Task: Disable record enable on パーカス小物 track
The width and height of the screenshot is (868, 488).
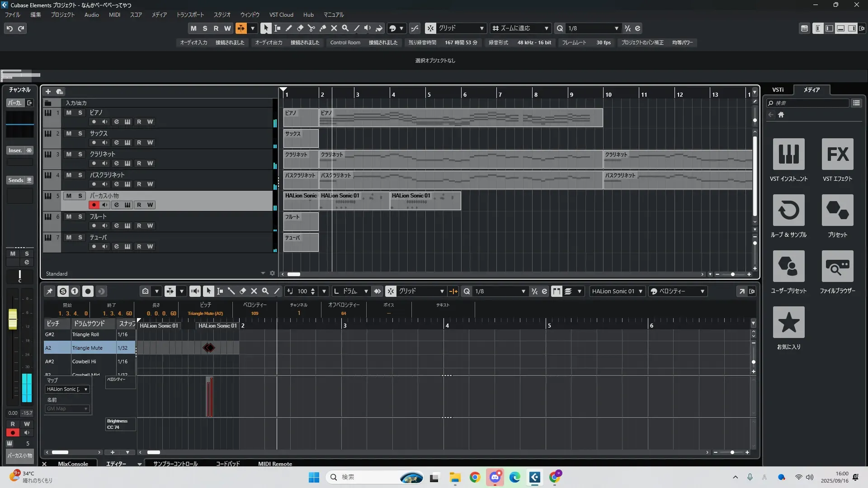Action: tap(94, 205)
